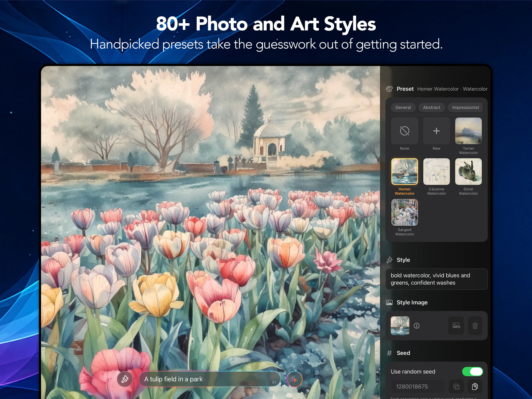Choose Dürer Watercolor preset thumbnail
Image resolution: width=532 pixels, height=399 pixels.
pyautogui.click(x=468, y=172)
